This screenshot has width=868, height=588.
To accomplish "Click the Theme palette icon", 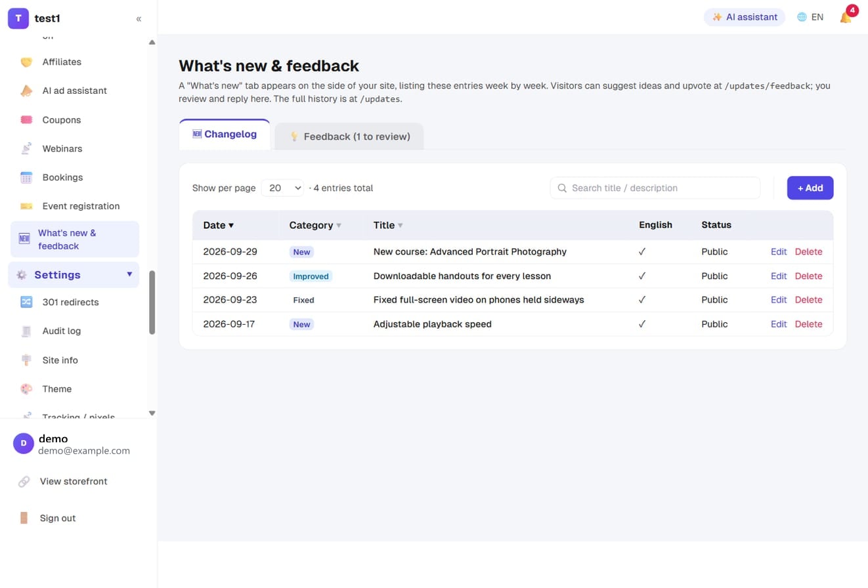I will coord(26,389).
